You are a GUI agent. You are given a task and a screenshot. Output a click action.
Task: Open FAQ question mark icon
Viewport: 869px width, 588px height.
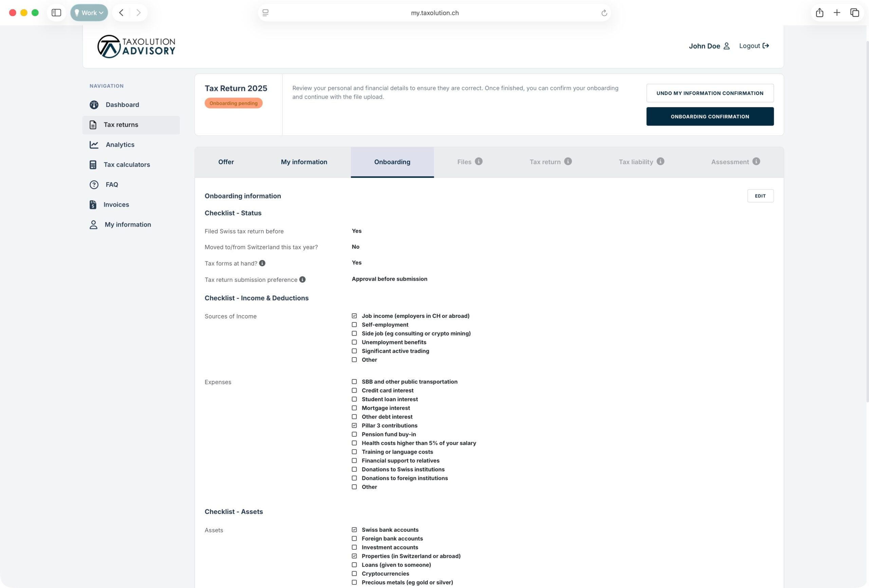click(x=94, y=185)
